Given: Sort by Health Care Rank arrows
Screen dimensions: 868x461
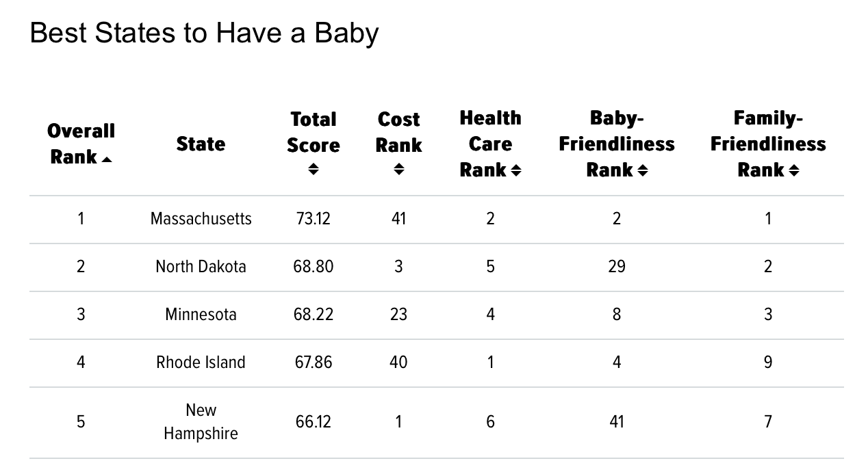Looking at the screenshot, I should 516,170.
